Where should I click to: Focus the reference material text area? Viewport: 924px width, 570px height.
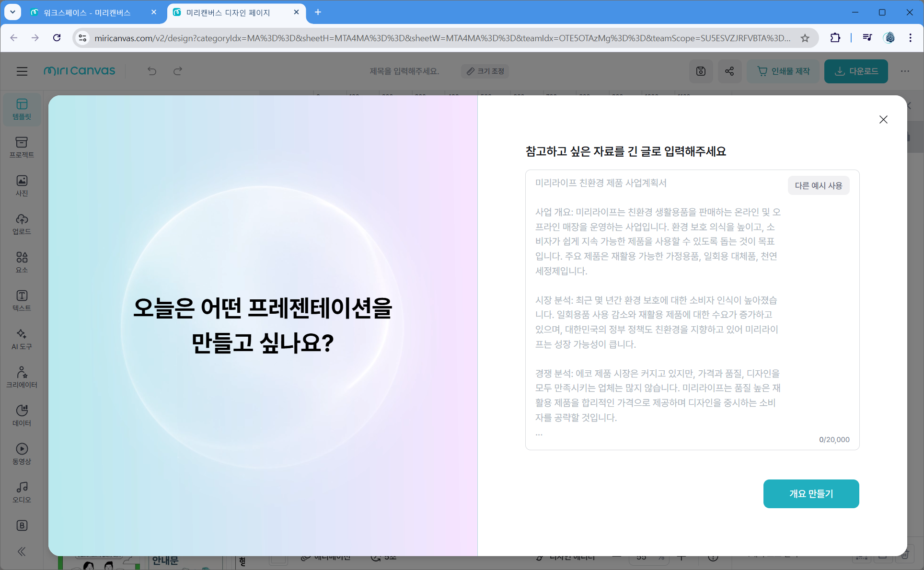pos(657,311)
